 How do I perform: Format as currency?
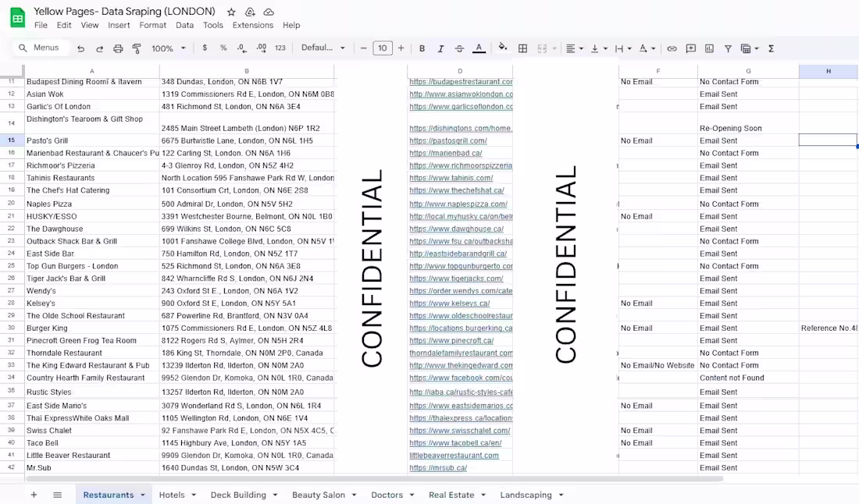tap(205, 48)
